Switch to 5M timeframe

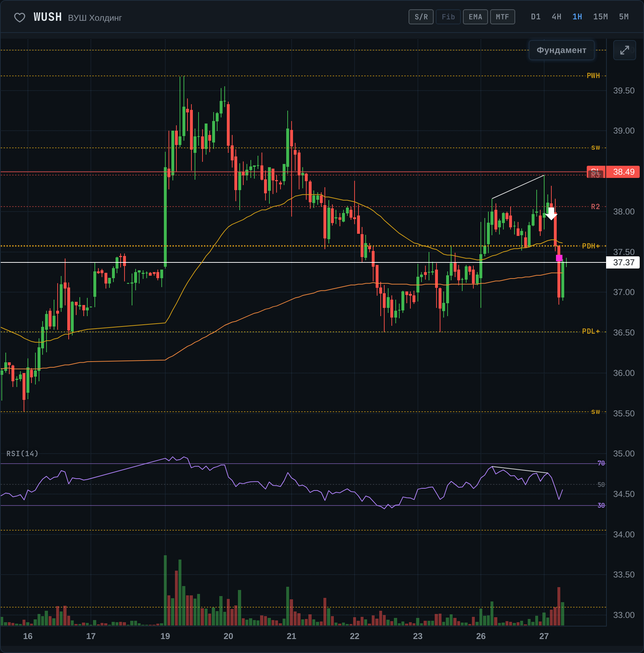pos(624,17)
